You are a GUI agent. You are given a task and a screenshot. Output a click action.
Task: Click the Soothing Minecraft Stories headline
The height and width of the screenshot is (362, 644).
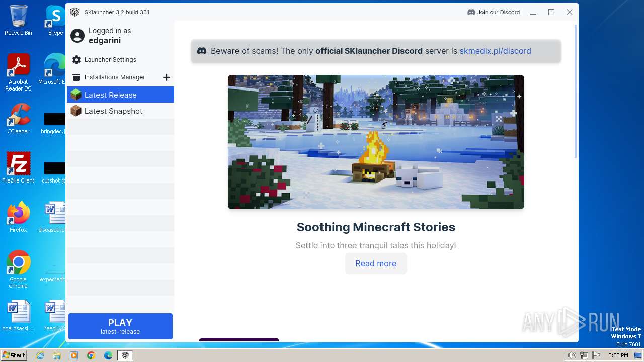[376, 227]
